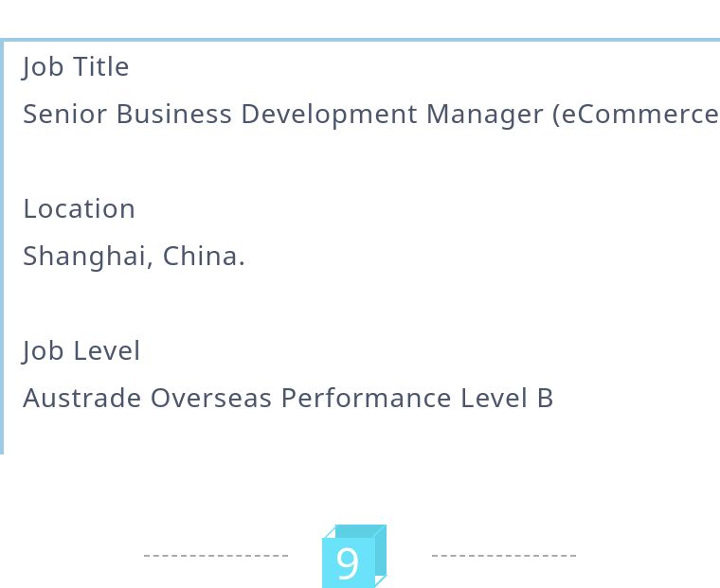Screen dimensions: 720x588
Task: Click the "Location" heading
Action: [x=79, y=209]
